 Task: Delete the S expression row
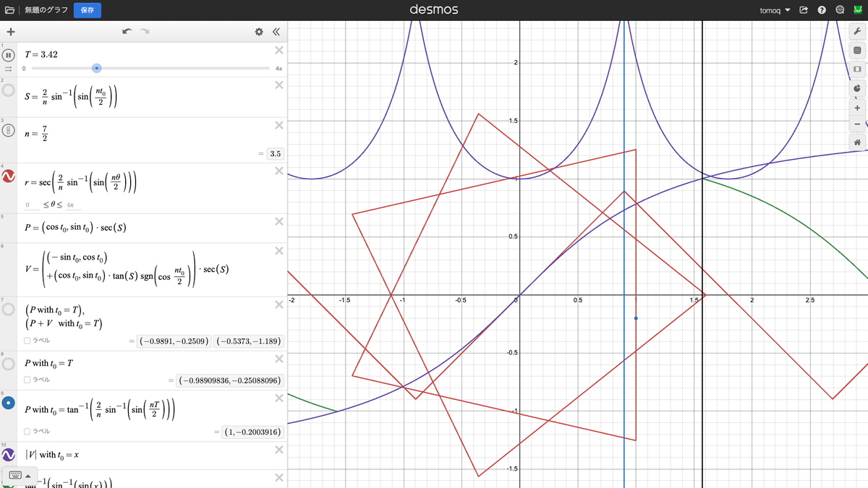click(x=278, y=85)
